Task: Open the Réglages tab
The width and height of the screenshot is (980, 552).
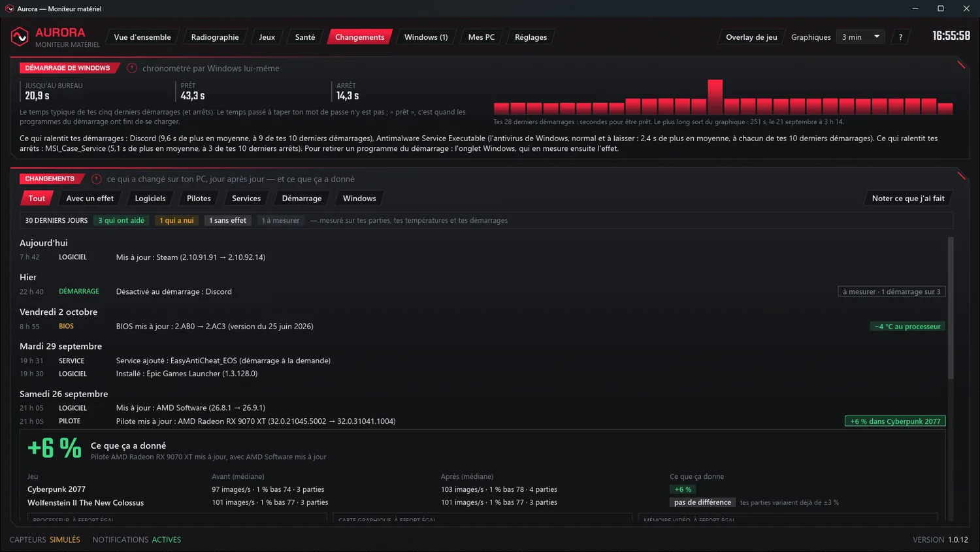Action: (x=531, y=37)
